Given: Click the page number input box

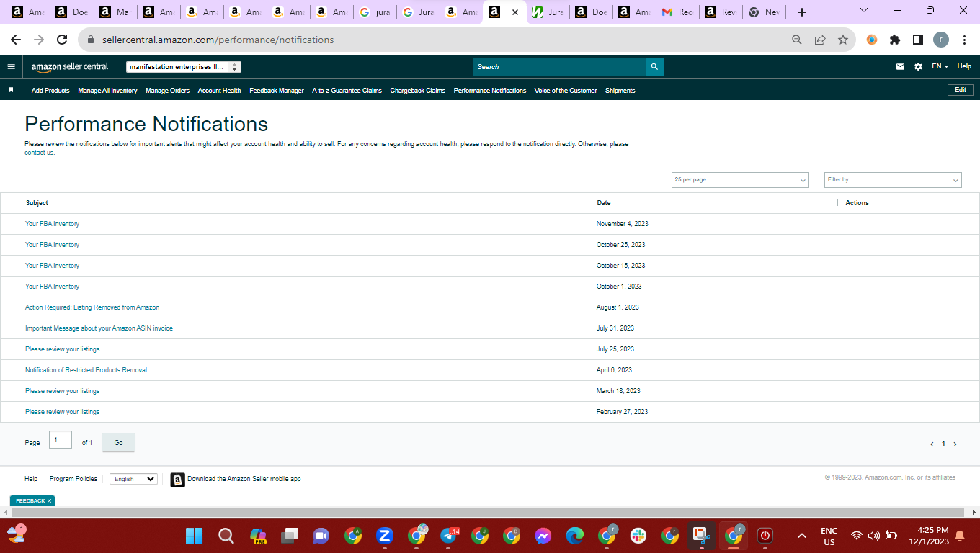Looking at the screenshot, I should tap(61, 440).
